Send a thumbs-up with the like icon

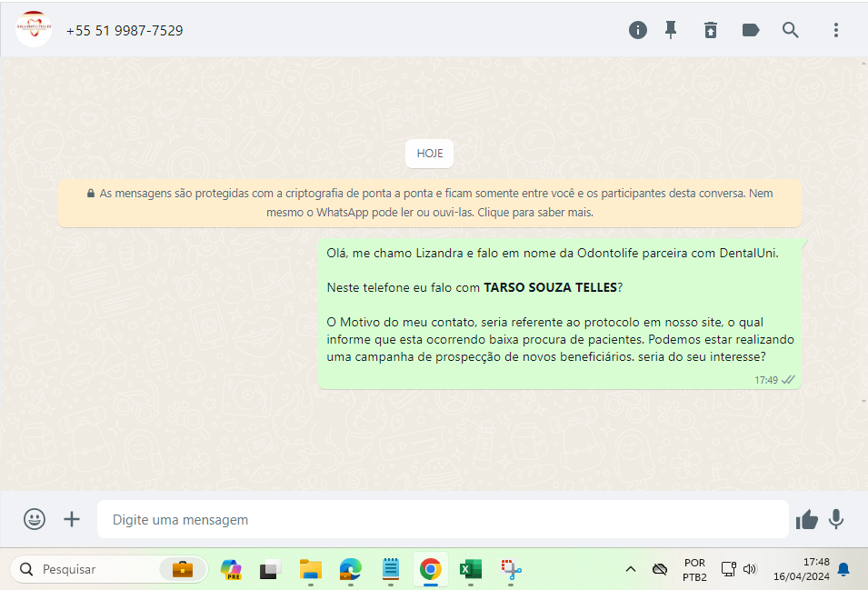[806, 519]
